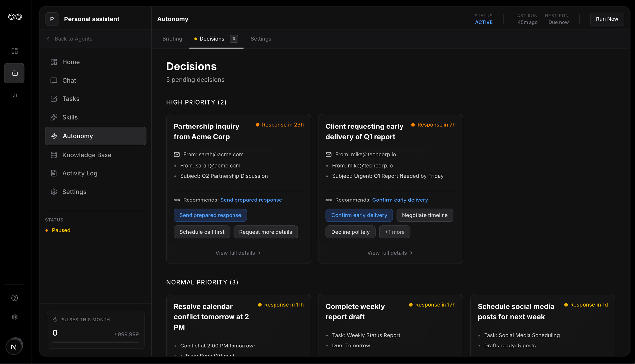Viewport: 635px width, 364px height.
Task: Click the help question mark icon
Action: click(x=14, y=298)
